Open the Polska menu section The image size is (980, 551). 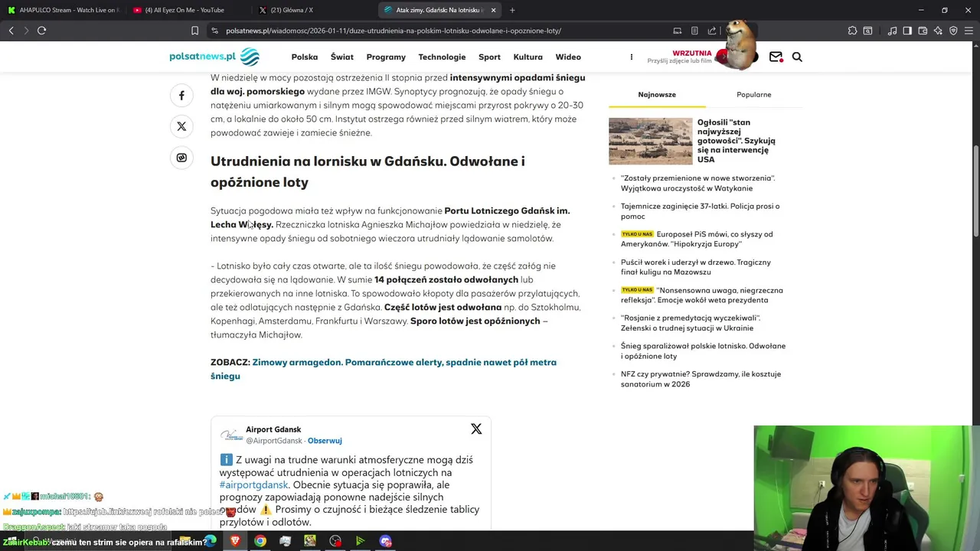305,57
